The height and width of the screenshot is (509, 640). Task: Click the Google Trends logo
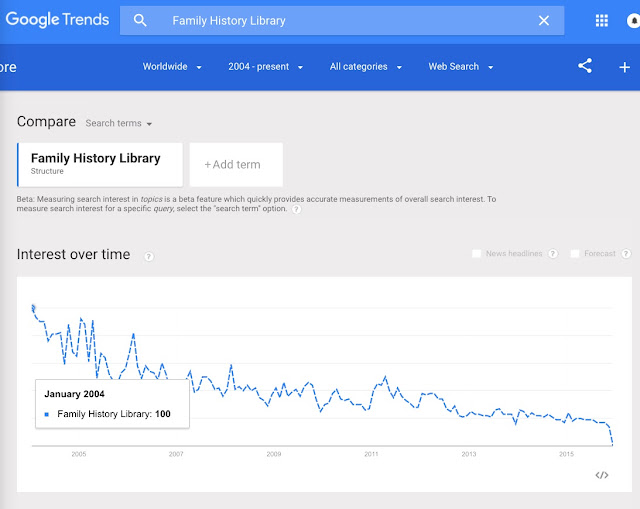[x=57, y=20]
